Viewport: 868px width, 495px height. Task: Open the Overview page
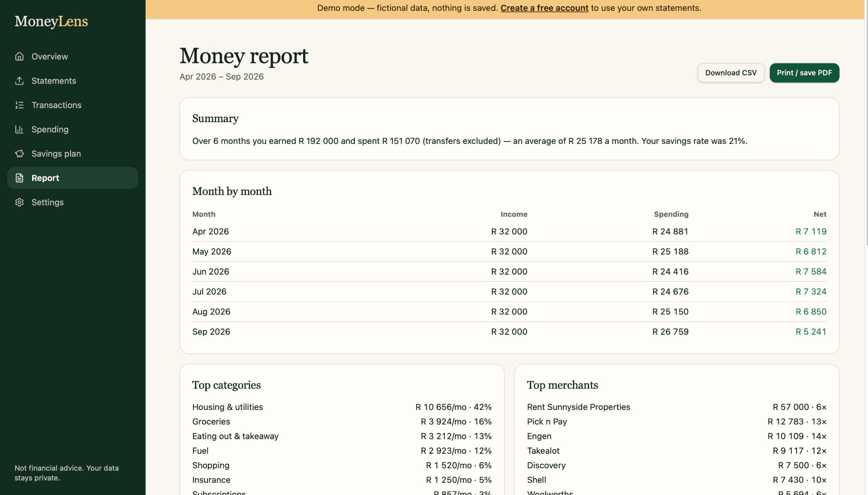point(73,57)
